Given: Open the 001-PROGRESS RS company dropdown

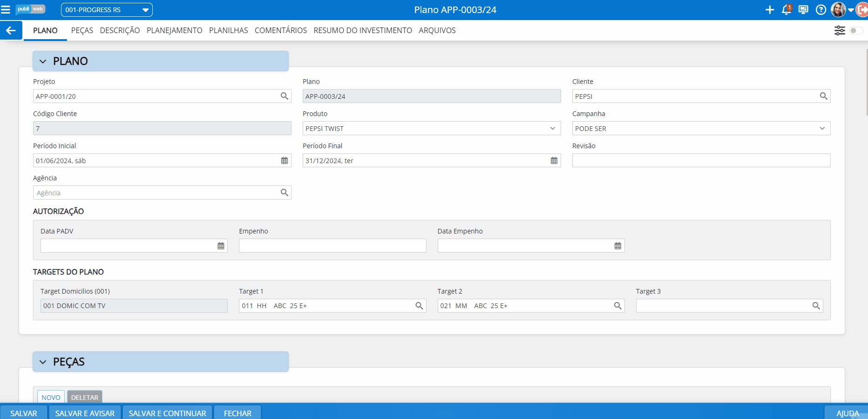Looking at the screenshot, I should point(107,10).
